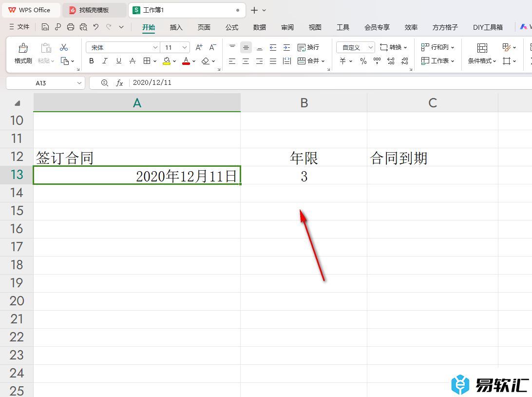Switch to the 公式 tab

click(232, 27)
